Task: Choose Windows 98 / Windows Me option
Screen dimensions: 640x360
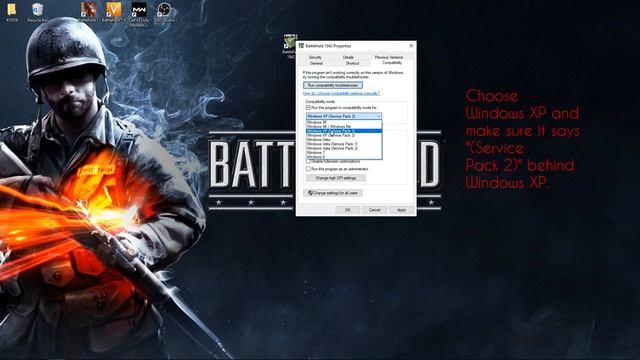Action: [344, 127]
